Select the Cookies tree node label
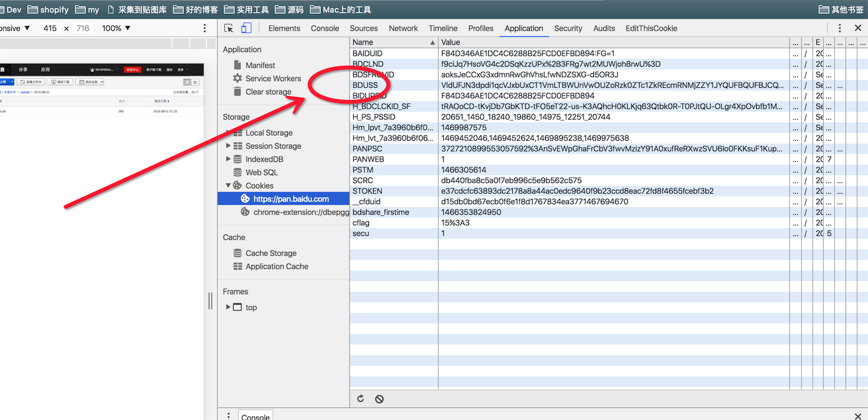Image resolution: width=868 pixels, height=420 pixels. [x=259, y=186]
